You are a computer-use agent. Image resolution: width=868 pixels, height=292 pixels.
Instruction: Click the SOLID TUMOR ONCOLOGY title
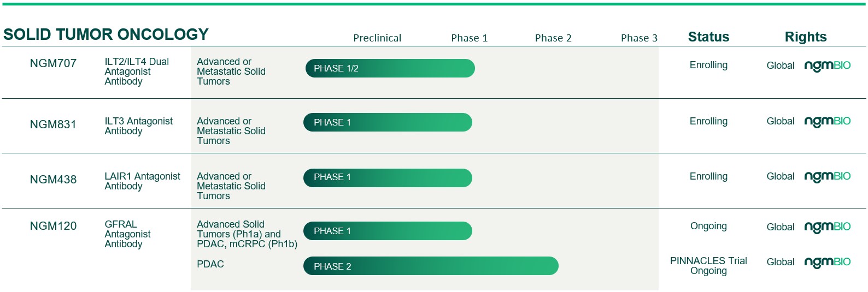[106, 34]
